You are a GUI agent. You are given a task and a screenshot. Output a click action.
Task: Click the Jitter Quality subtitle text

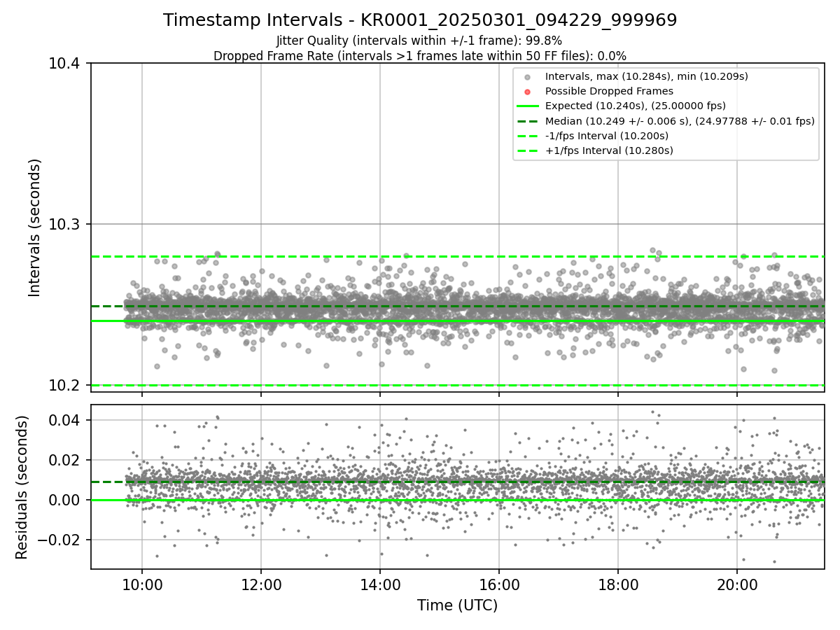[x=419, y=41]
